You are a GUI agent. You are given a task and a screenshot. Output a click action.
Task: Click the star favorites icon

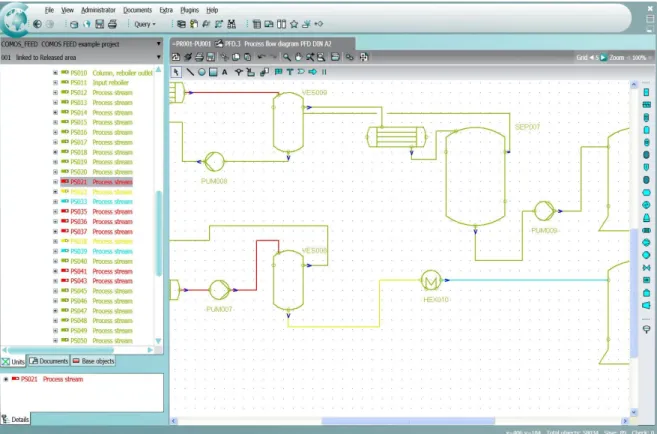pyautogui.click(x=294, y=24)
